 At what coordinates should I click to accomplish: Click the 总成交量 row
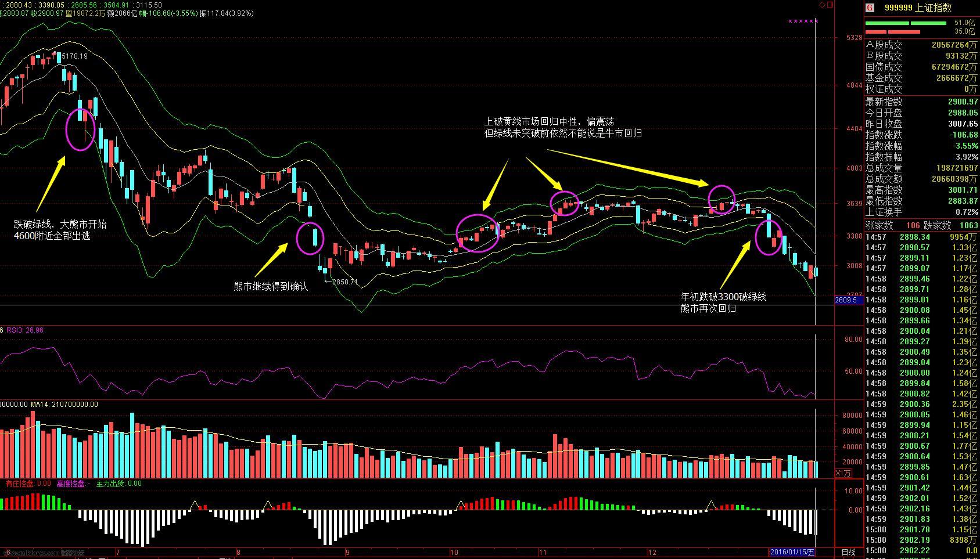point(921,168)
